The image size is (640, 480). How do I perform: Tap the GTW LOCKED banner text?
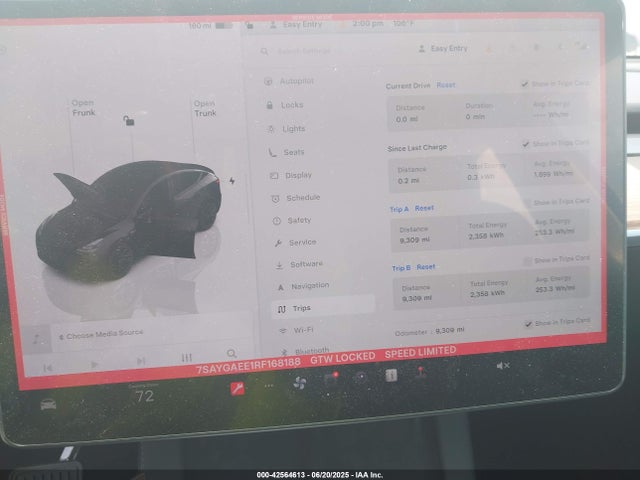pos(343,358)
